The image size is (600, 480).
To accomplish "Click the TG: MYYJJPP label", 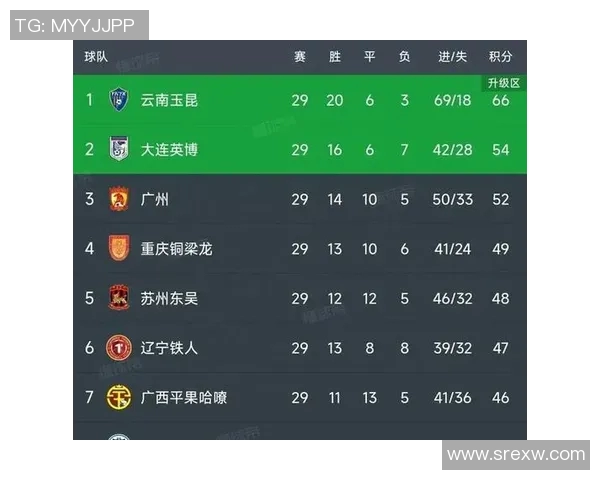I will click(x=79, y=25).
